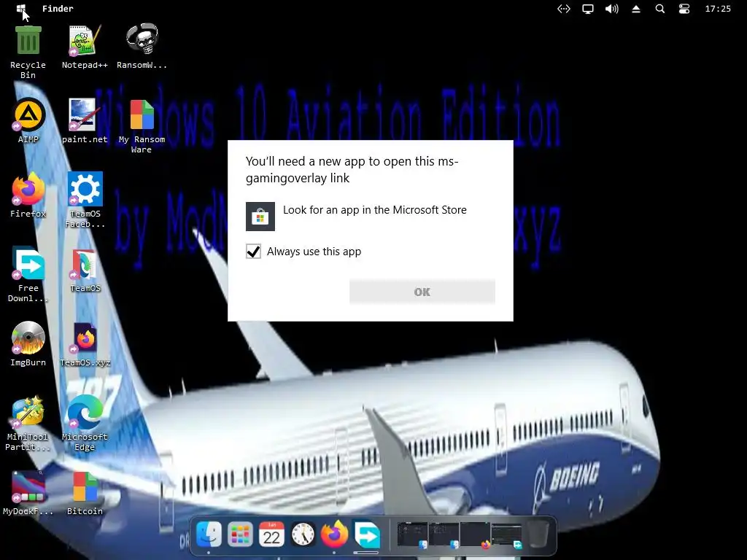
Task: Open the Clock icon in dock
Action: pyautogui.click(x=303, y=534)
